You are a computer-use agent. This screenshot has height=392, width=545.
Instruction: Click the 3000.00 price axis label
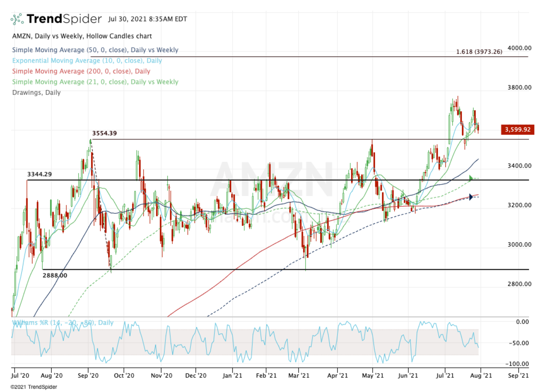(520, 244)
